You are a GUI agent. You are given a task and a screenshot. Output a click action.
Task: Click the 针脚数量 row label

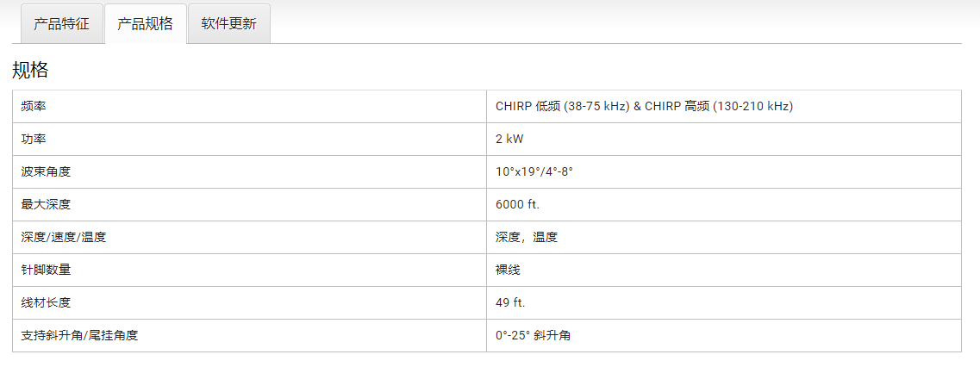click(46, 270)
